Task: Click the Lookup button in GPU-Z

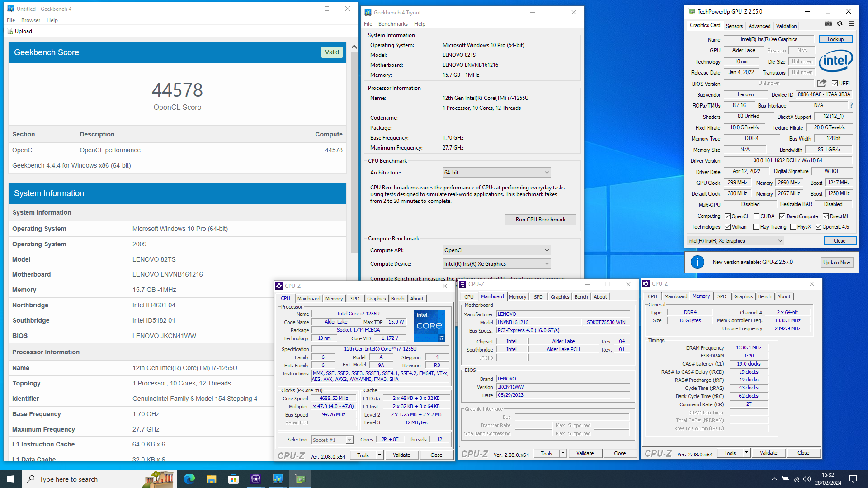Action: click(x=836, y=39)
